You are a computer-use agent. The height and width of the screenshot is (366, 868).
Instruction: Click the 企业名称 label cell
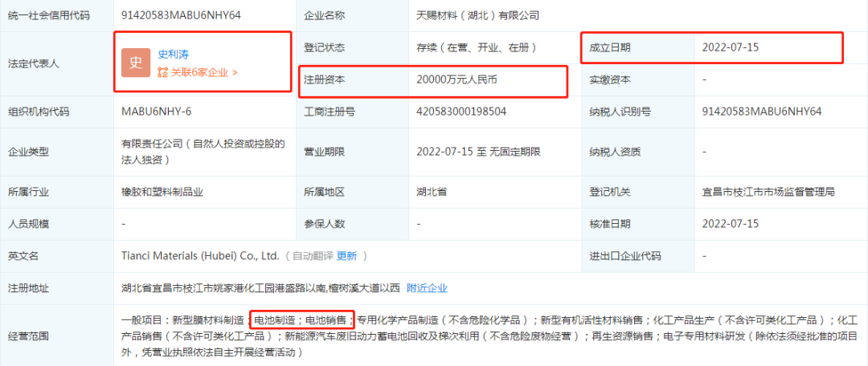(352, 15)
